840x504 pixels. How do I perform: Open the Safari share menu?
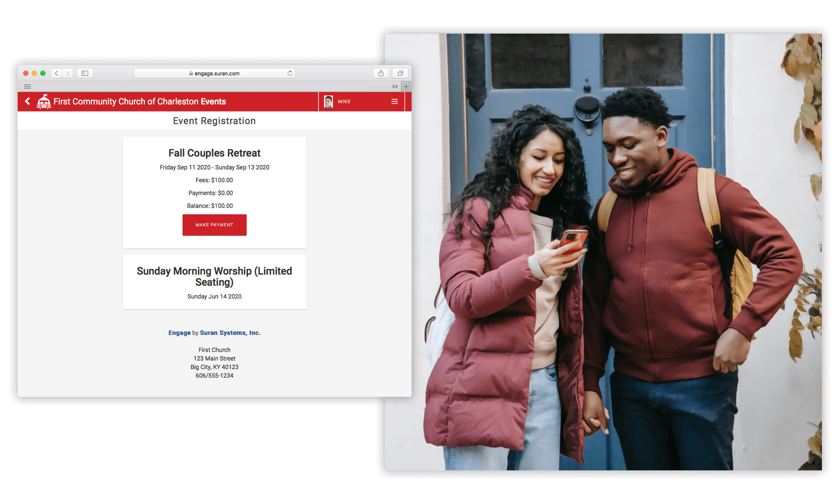coord(381,73)
